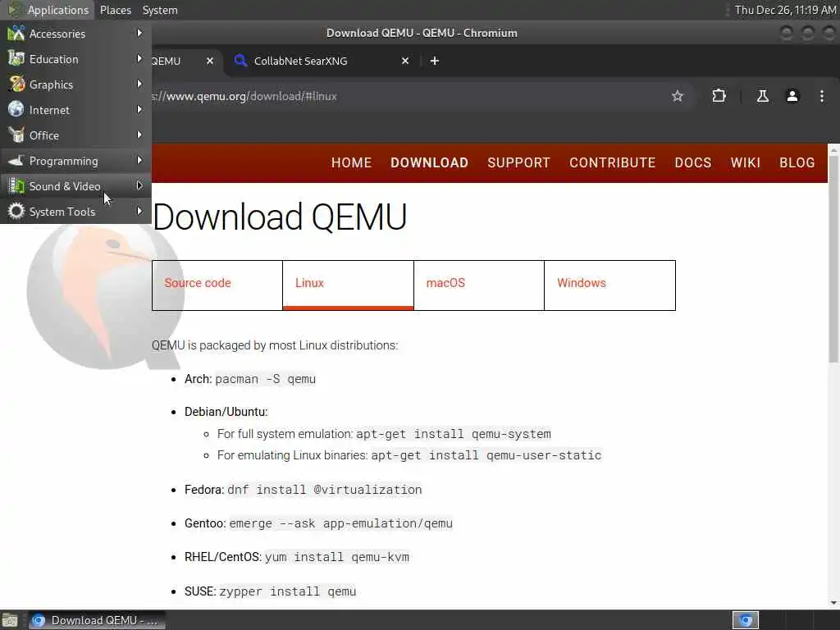Image resolution: width=840 pixels, height=630 pixels.
Task: Expand Internet submenu arrow
Action: pos(139,109)
